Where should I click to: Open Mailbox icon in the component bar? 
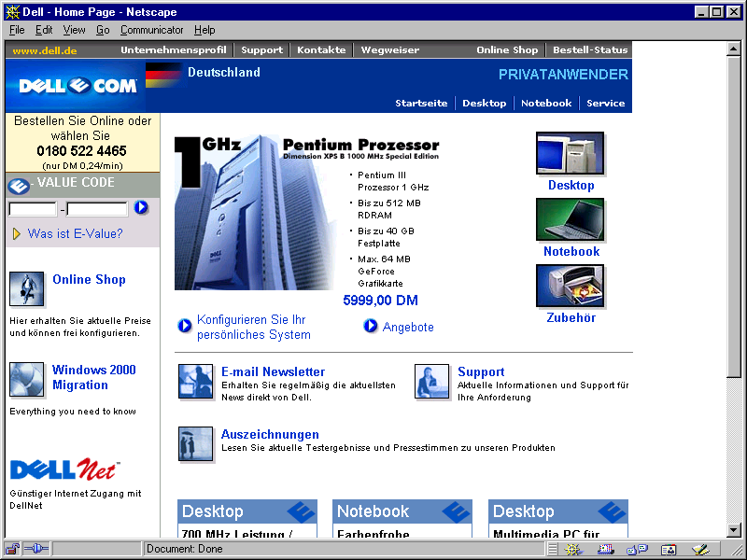tap(605, 550)
